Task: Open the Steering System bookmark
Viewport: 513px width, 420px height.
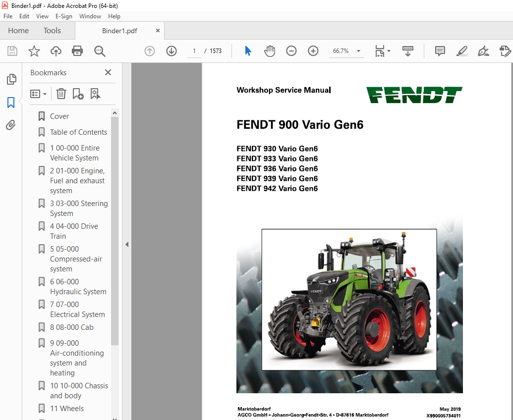Action: tap(79, 208)
